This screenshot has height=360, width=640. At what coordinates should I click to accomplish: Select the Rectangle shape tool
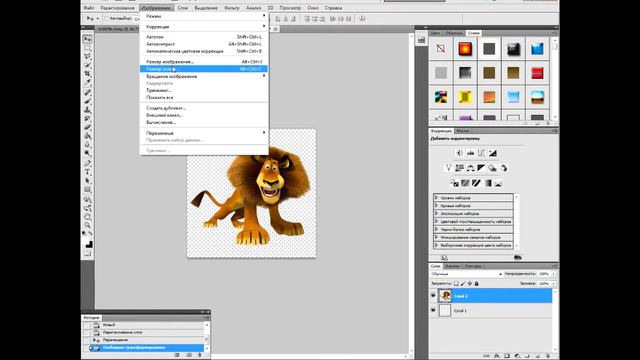point(87,189)
